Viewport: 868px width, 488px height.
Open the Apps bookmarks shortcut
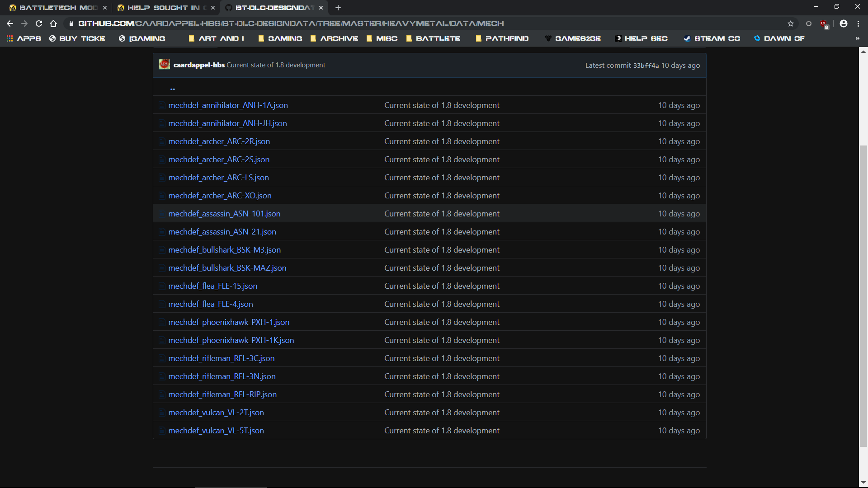24,38
